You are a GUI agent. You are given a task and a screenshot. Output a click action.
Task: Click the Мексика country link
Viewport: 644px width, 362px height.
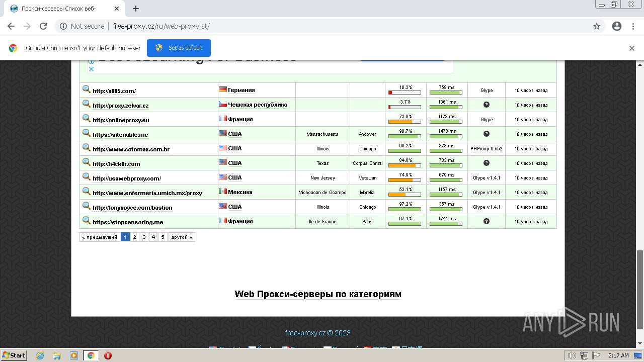pos(240,192)
